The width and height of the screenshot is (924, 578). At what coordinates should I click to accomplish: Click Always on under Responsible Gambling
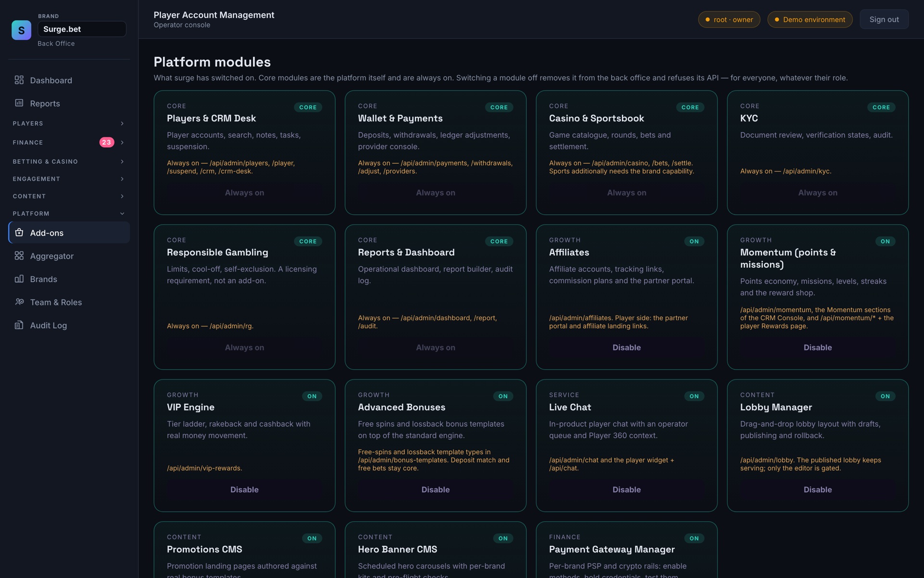(x=244, y=347)
